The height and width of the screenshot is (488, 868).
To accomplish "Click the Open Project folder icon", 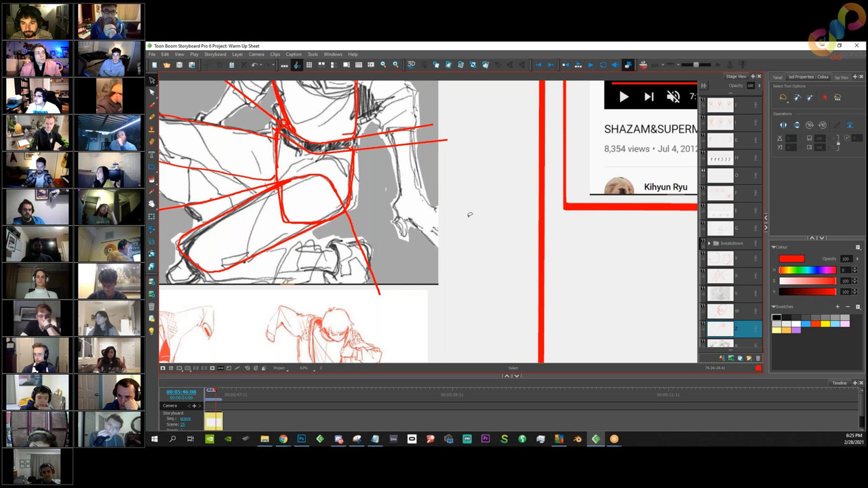I will coord(167,65).
